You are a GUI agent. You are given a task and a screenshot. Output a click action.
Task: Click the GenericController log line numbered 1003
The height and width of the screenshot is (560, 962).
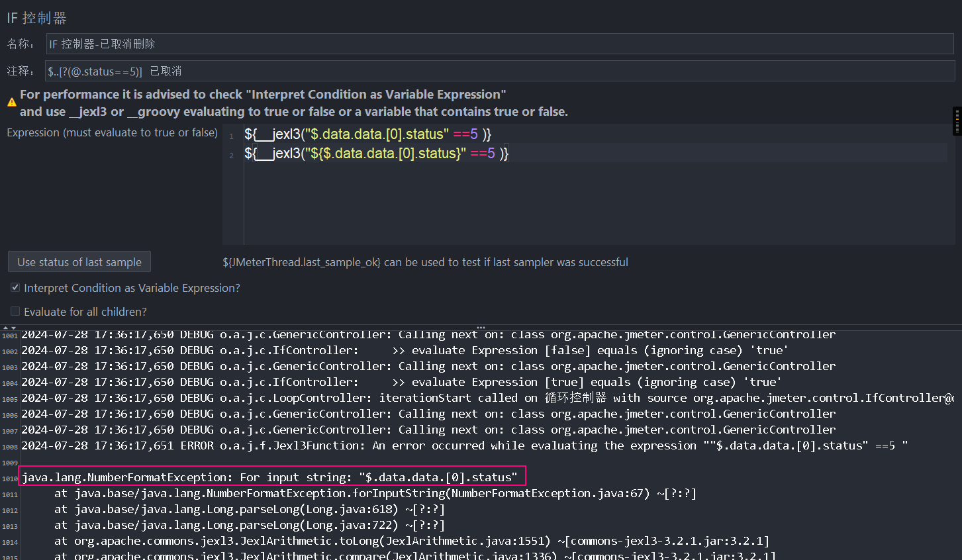point(428,366)
